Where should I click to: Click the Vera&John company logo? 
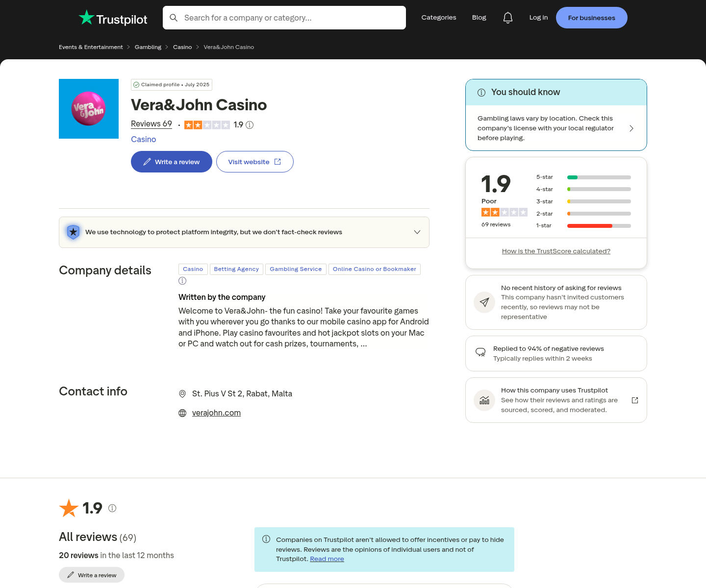(x=89, y=109)
